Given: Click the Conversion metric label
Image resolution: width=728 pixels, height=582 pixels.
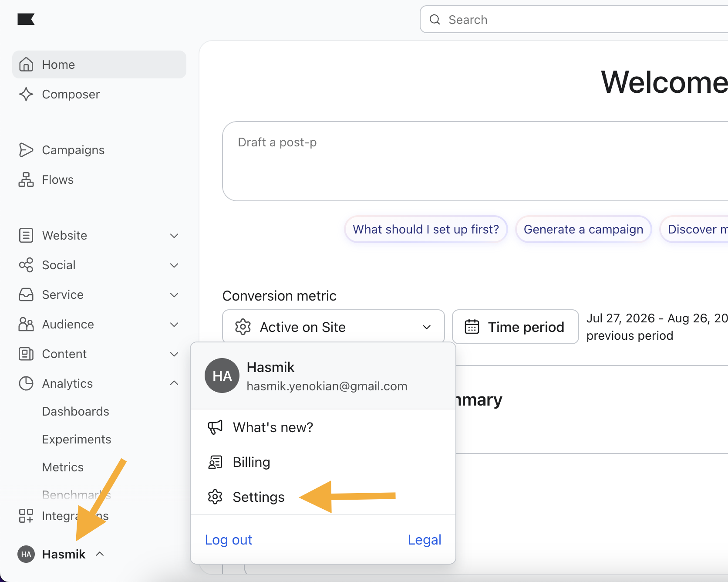Looking at the screenshot, I should tap(279, 296).
